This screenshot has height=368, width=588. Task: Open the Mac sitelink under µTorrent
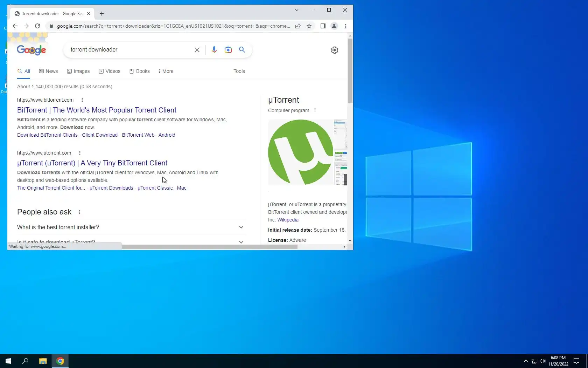coord(182,188)
